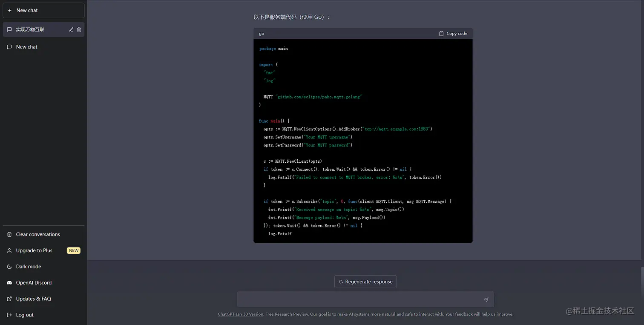Rename 实现万物互联 conversation with pencil icon
This screenshot has height=325, width=644.
pos(71,29)
